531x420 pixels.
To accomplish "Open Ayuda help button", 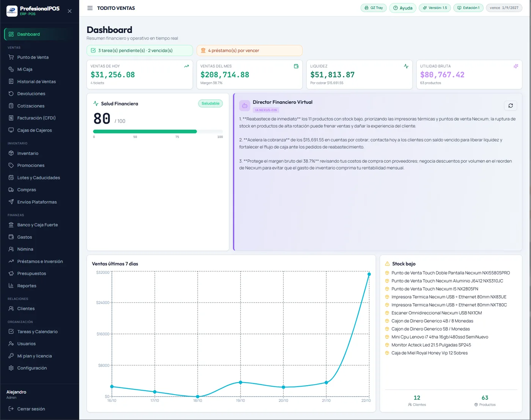I will click(x=403, y=8).
